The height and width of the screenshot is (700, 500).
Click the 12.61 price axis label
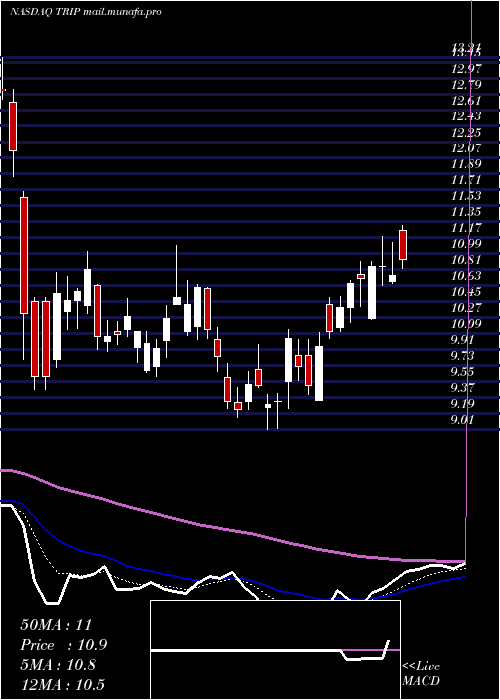pos(467,100)
